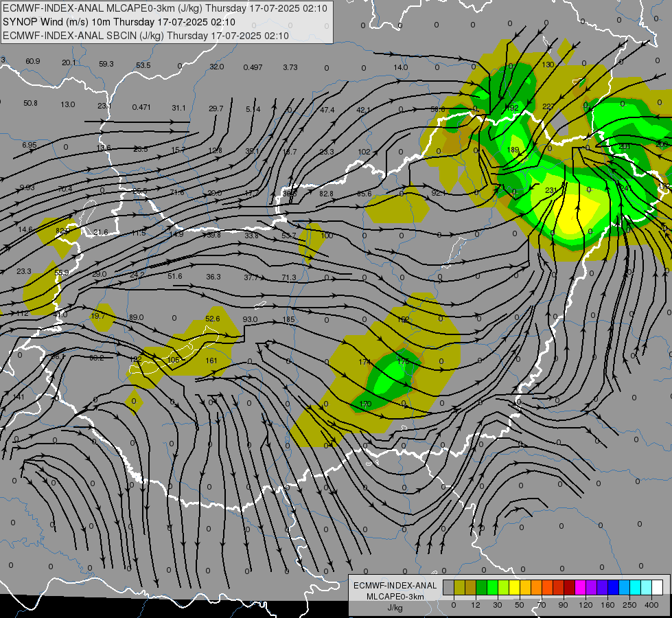Viewport: 672px width, 618px height.
Task: Click legend scale value 160
Action: click(x=607, y=605)
